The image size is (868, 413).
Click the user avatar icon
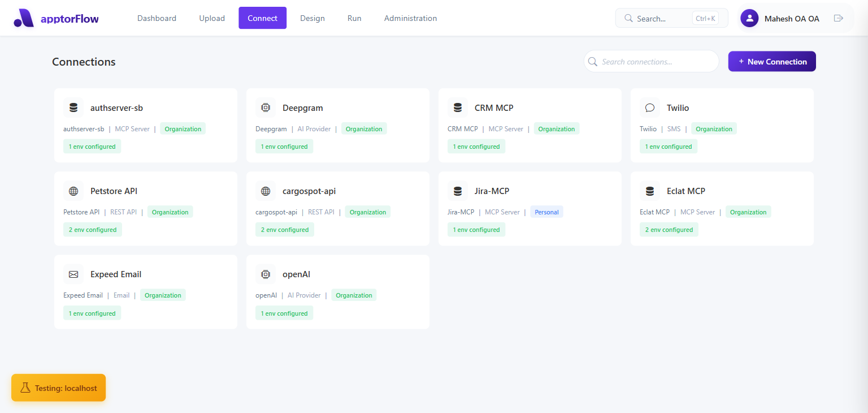[749, 18]
